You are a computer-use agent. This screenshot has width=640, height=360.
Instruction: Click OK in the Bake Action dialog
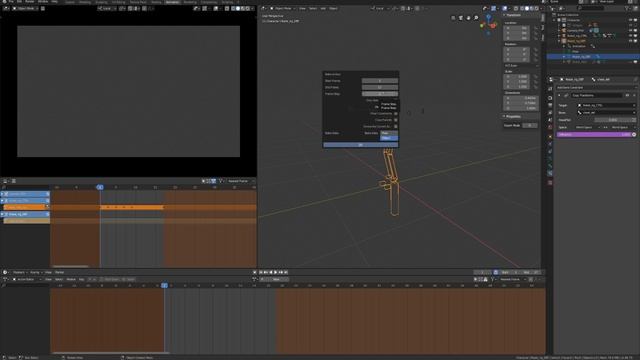point(360,145)
